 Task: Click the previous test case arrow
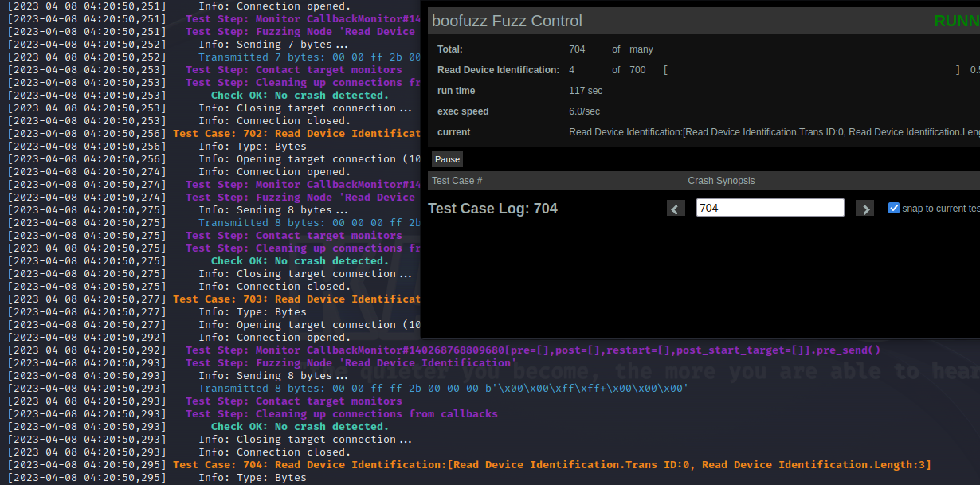coord(675,208)
